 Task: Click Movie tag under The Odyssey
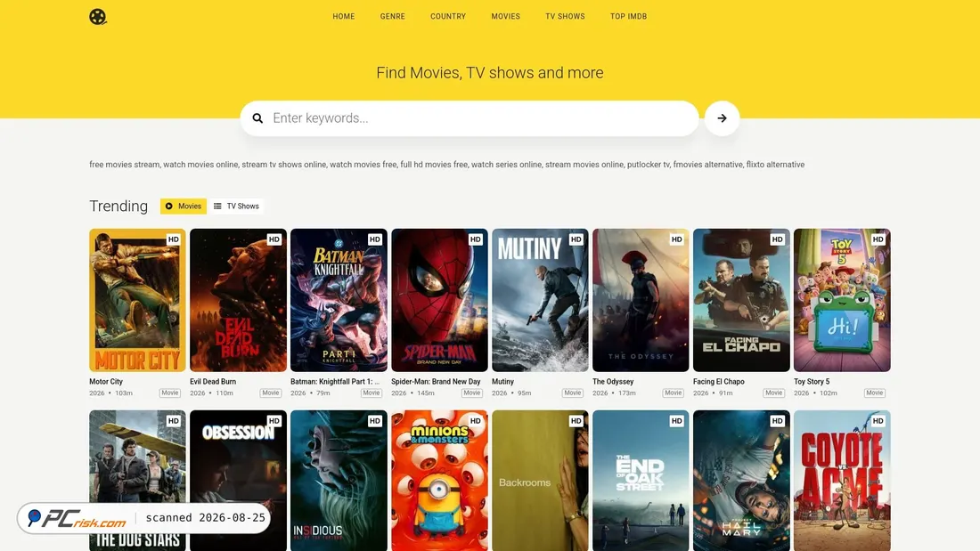tap(673, 393)
